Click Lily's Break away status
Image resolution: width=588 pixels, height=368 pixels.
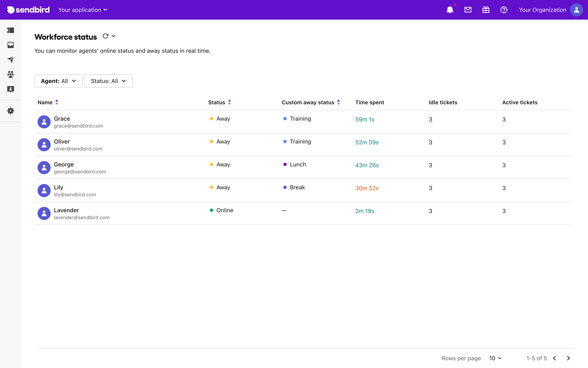(294, 187)
